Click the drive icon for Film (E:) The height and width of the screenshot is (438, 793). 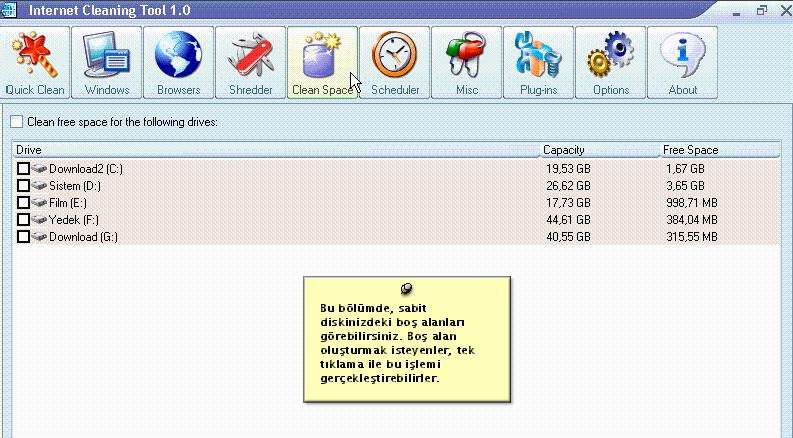tap(39, 203)
